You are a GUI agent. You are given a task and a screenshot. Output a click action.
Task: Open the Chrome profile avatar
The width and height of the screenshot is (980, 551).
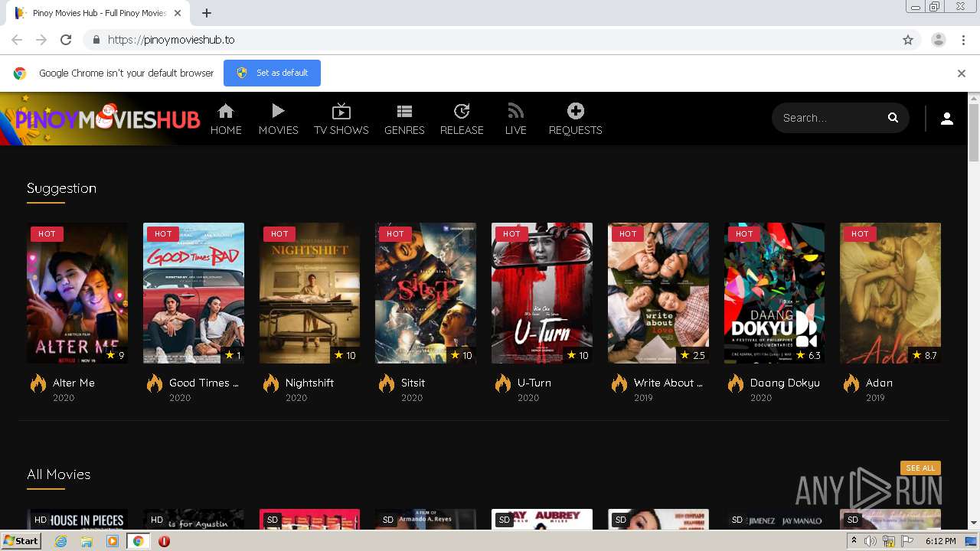coord(938,40)
